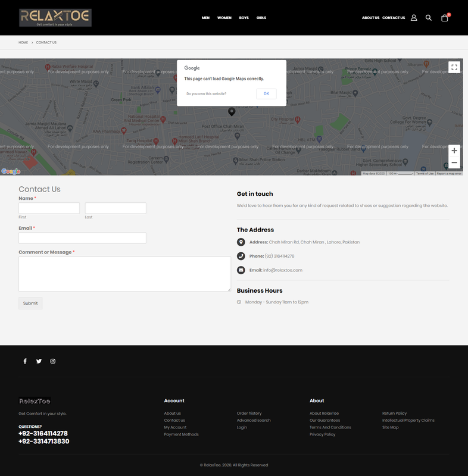The width and height of the screenshot is (468, 476).
Task: Open the Twitter social icon
Action: pyautogui.click(x=39, y=361)
